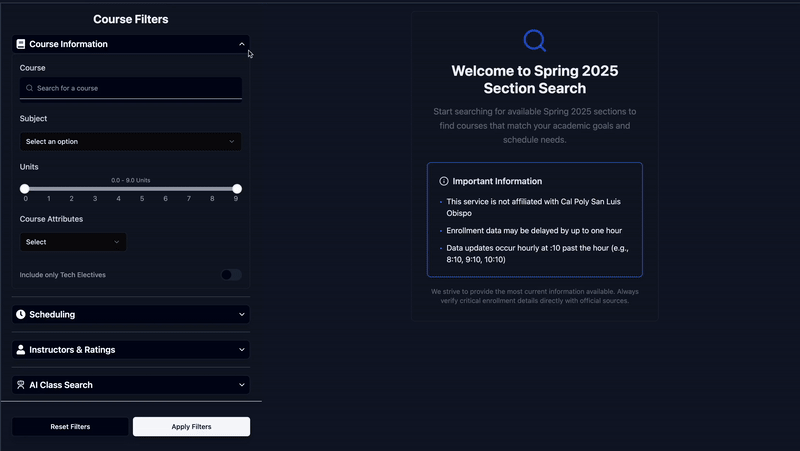Click the Reset Filters button
This screenshot has height=451, width=800.
point(70,427)
